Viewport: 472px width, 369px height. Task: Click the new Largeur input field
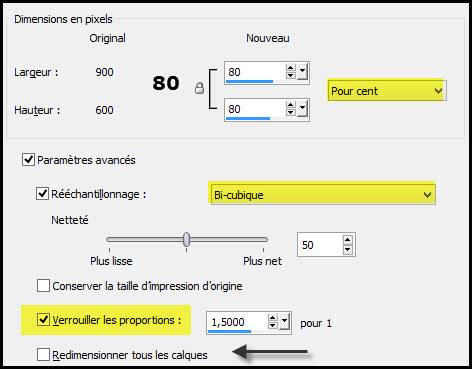coord(255,72)
